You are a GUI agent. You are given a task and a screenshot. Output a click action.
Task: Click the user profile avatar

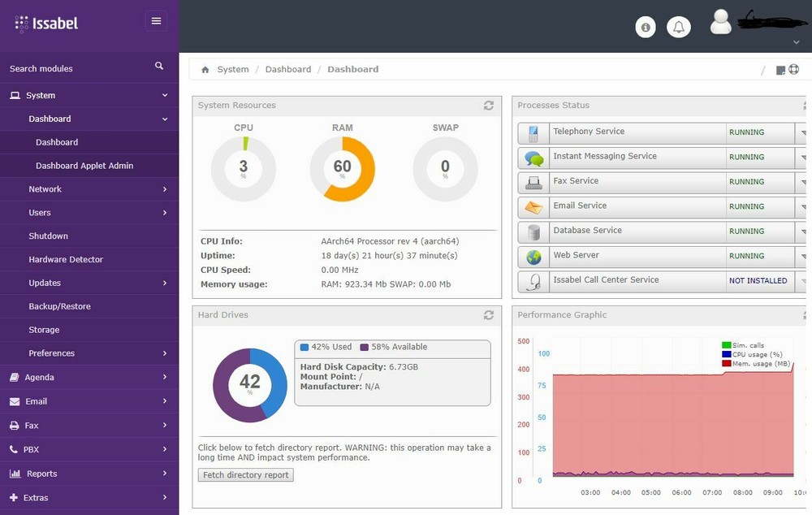pos(720,23)
